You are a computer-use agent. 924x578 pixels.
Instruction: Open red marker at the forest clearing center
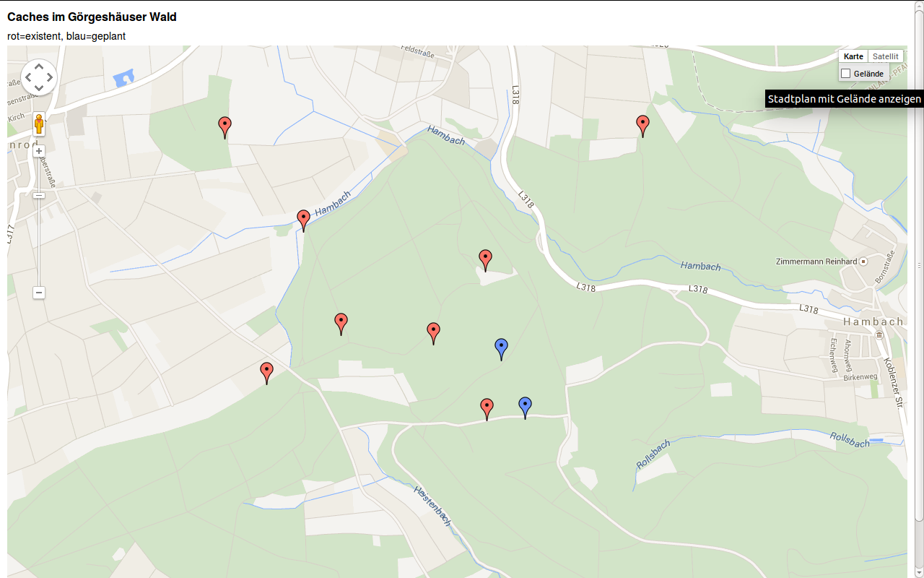point(485,260)
